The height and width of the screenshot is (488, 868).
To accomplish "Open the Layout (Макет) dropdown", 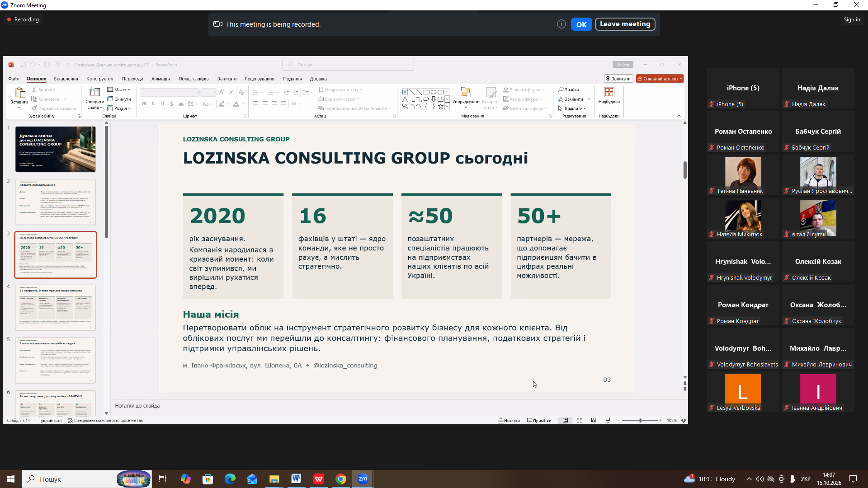I will coord(119,89).
